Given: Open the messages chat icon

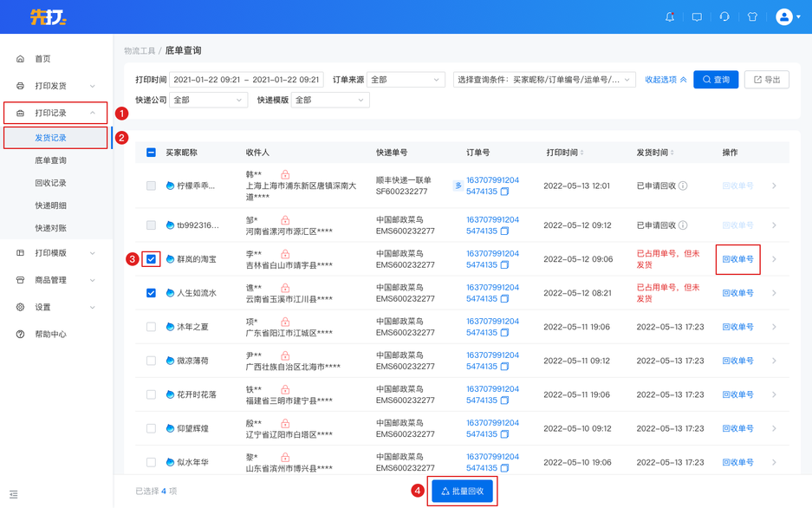Looking at the screenshot, I should (x=697, y=16).
